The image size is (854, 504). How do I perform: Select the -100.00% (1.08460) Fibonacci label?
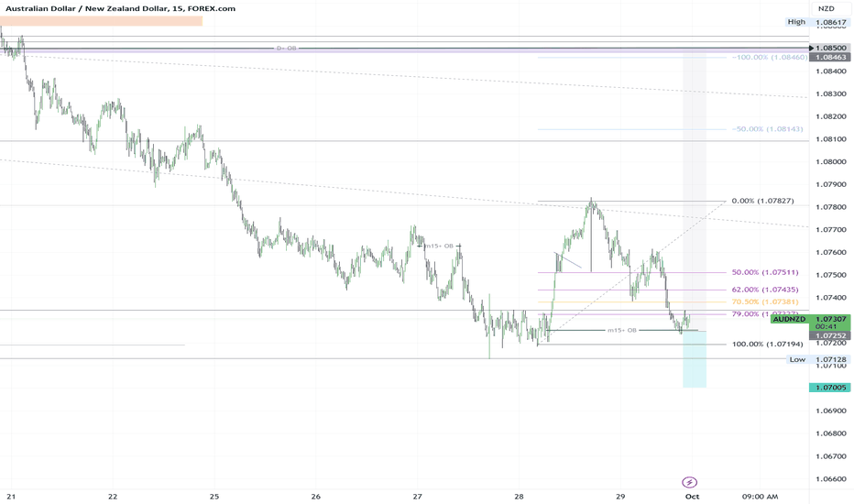pos(770,57)
